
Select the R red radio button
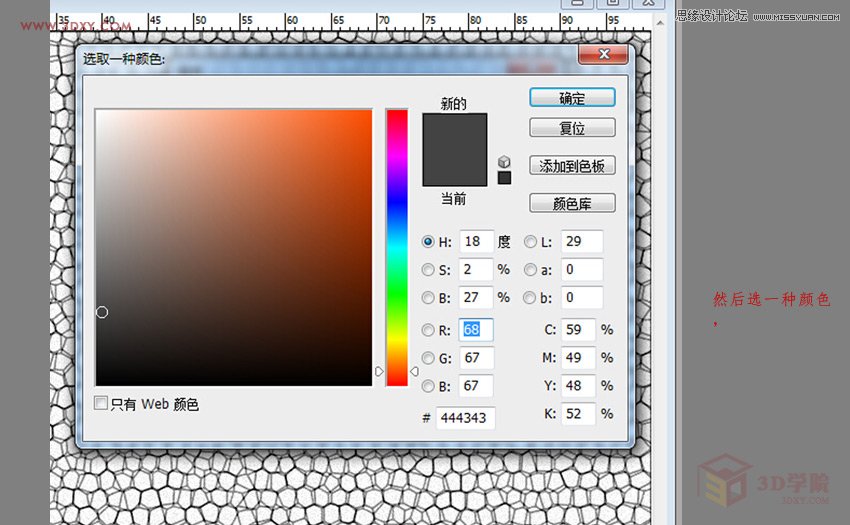(428, 330)
